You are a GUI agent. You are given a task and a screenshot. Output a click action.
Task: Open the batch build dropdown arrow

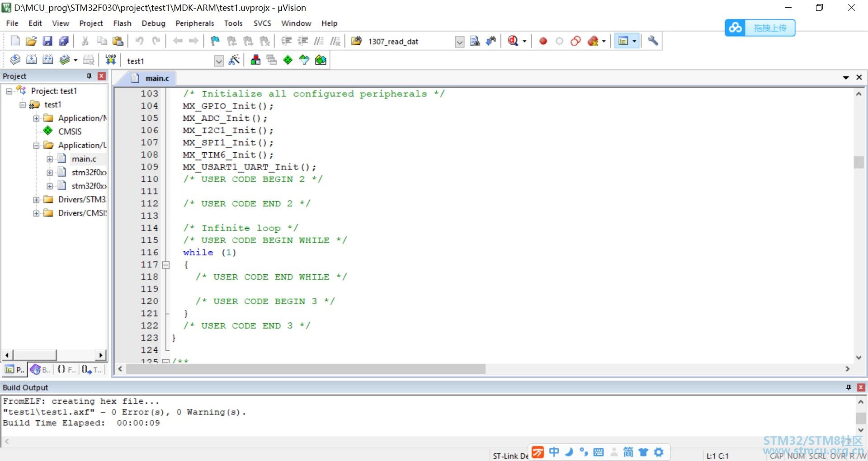pyautogui.click(x=75, y=60)
